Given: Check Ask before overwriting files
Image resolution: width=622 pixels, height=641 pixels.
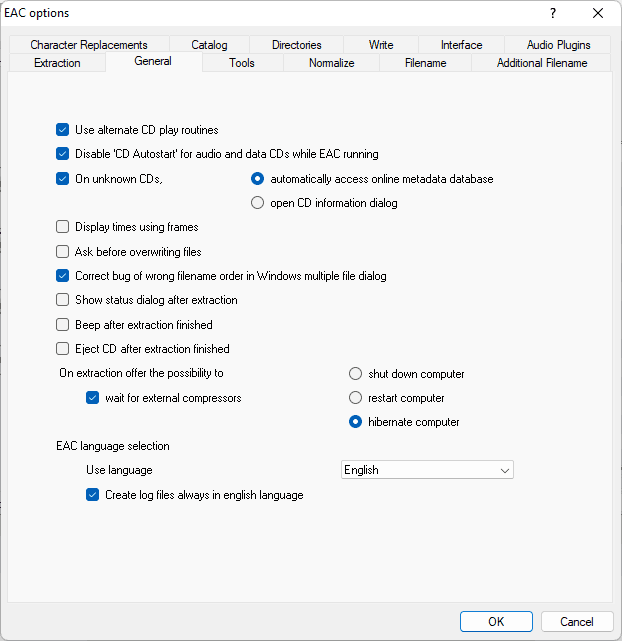Looking at the screenshot, I should click(63, 252).
